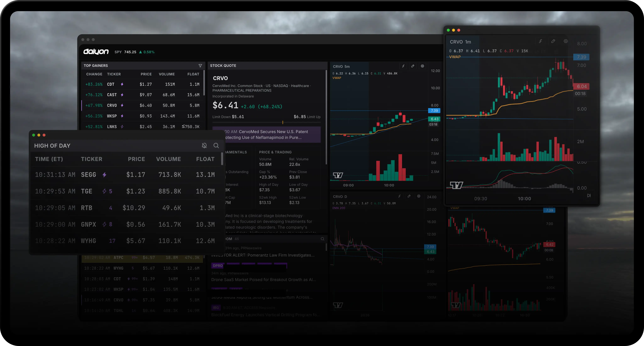Image resolution: width=644 pixels, height=346 pixels.
Task: Click the lightning news icon beside SEGG
Action: tap(105, 175)
